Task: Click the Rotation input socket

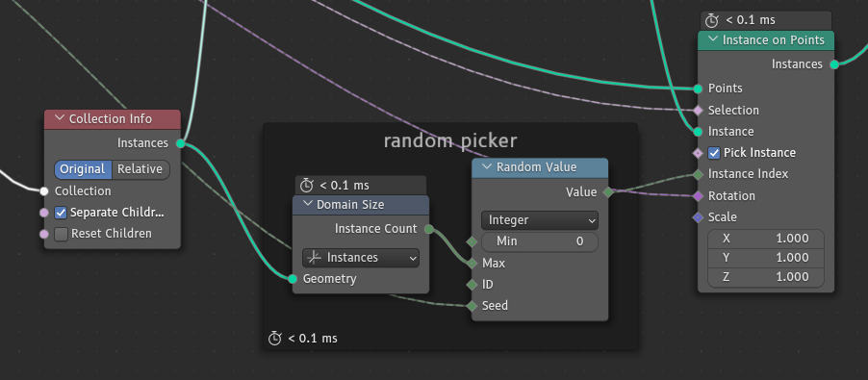Action: click(x=698, y=196)
